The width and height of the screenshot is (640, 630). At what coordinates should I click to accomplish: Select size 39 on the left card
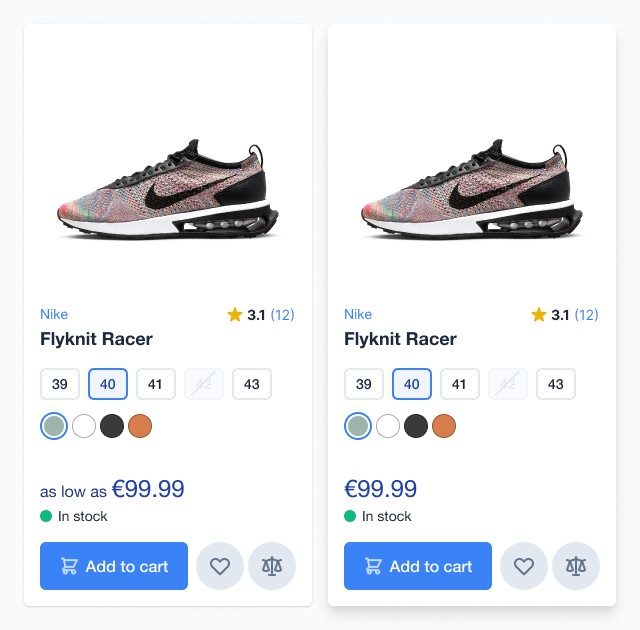point(60,384)
